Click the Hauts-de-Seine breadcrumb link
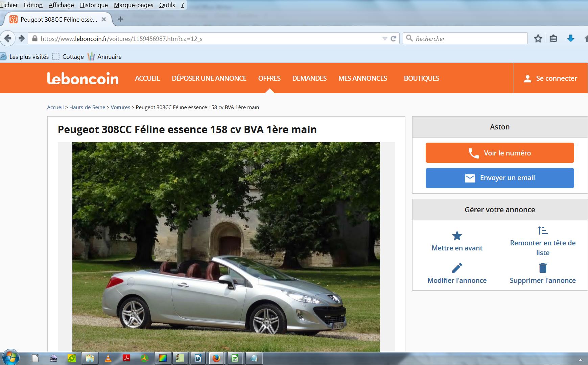This screenshot has height=365, width=588. click(x=87, y=107)
